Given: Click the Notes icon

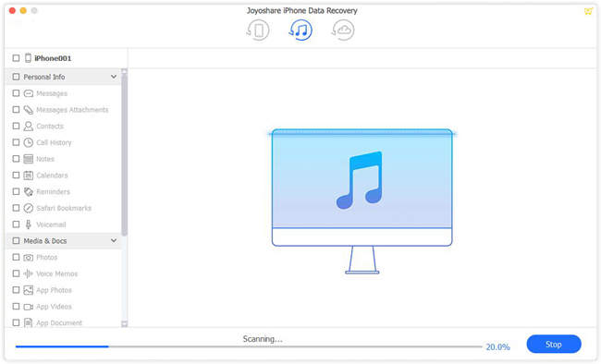Looking at the screenshot, I should pyautogui.click(x=29, y=159).
